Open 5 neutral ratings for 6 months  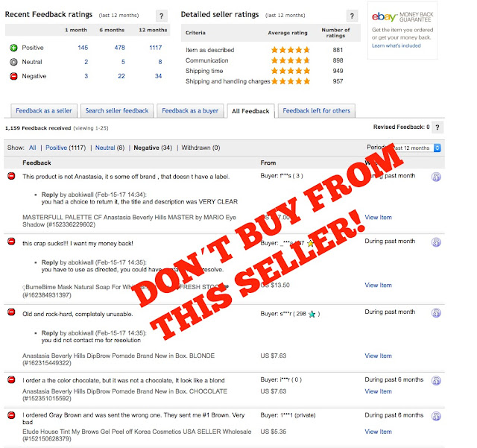click(123, 62)
